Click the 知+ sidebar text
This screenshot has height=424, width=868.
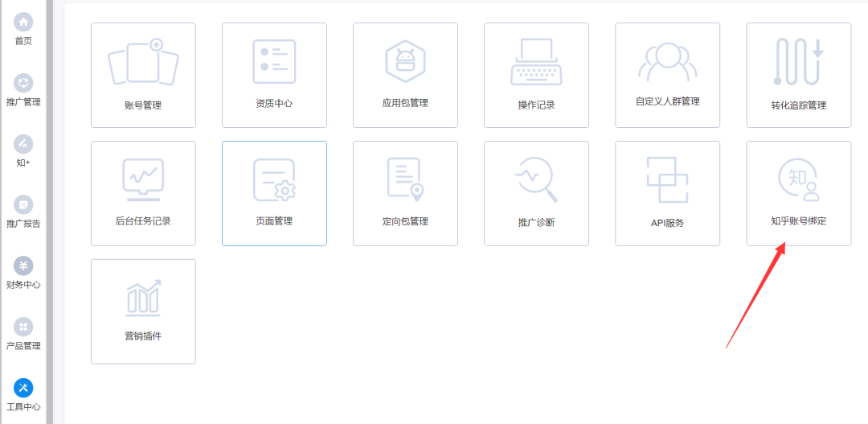[23, 163]
